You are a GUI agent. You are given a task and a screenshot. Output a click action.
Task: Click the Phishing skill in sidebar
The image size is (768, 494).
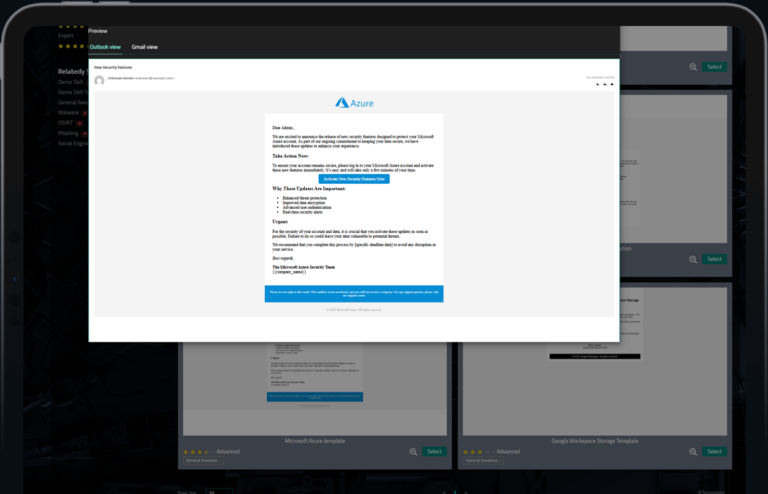point(71,132)
